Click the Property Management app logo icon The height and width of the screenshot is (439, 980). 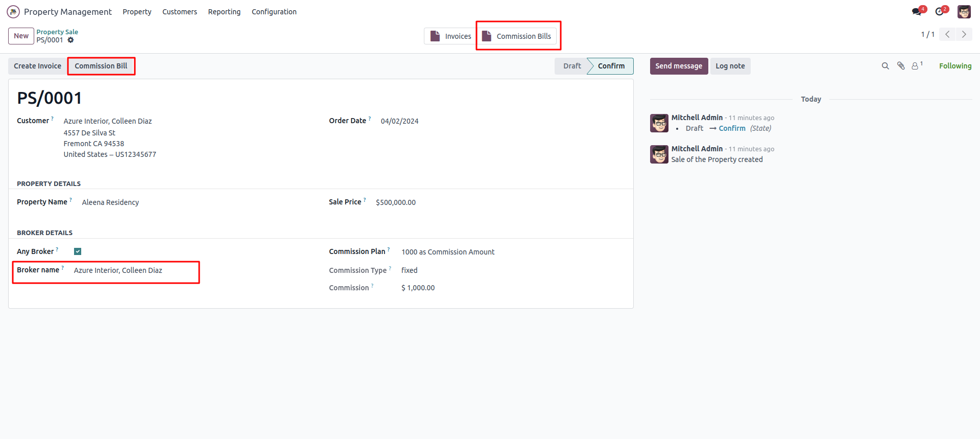coord(13,12)
